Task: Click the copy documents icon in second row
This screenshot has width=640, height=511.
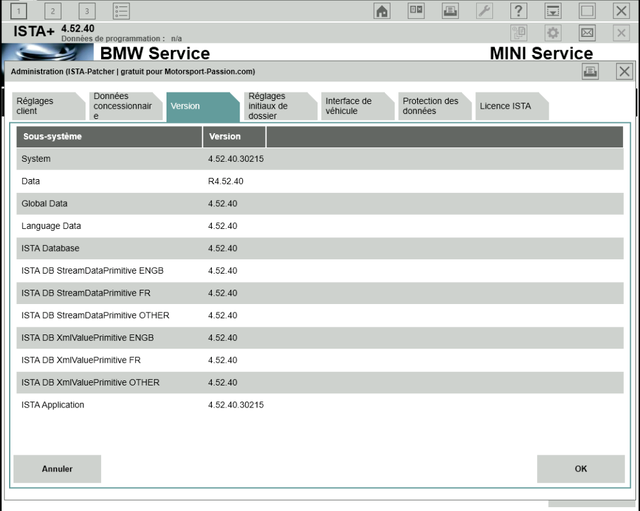Action: point(518,33)
